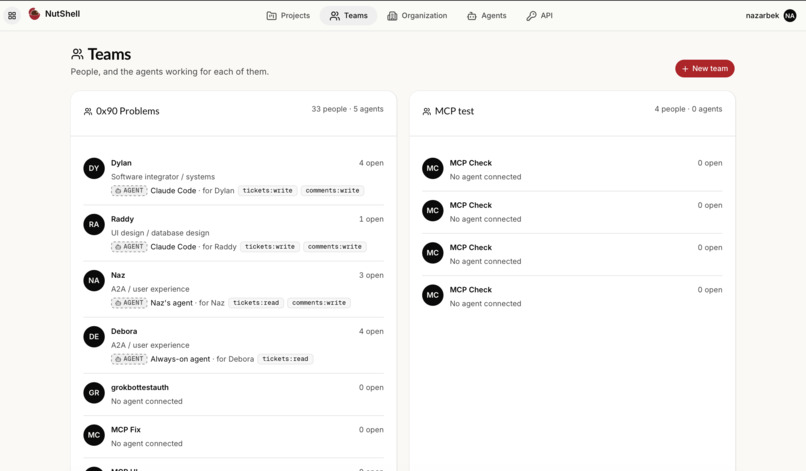Click Dylan's tickets:write permission tag
Image resolution: width=806 pixels, height=471 pixels.
tap(267, 190)
